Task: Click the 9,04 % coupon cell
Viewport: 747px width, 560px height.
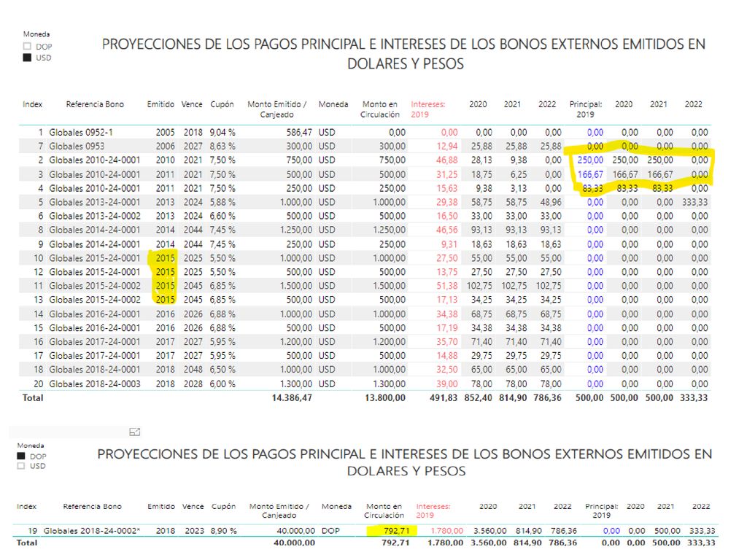Action: (222, 133)
